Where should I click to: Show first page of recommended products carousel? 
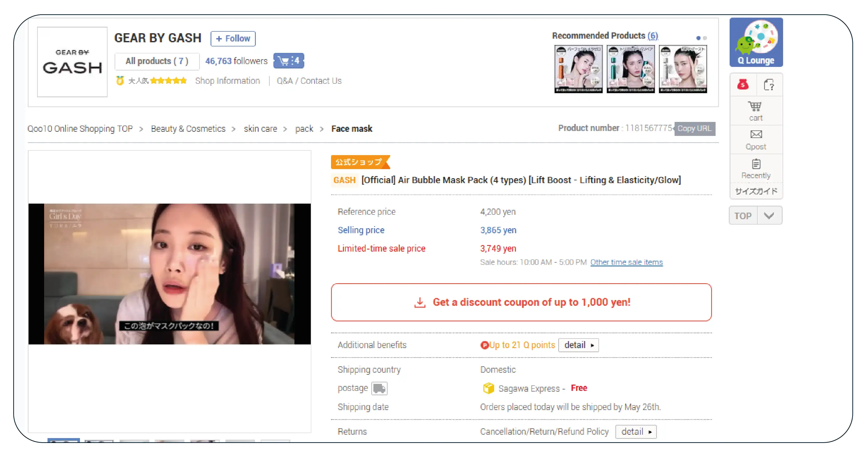click(x=698, y=38)
